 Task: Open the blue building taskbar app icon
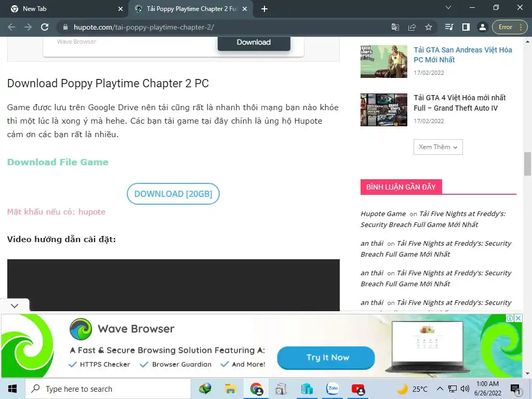coord(307,389)
